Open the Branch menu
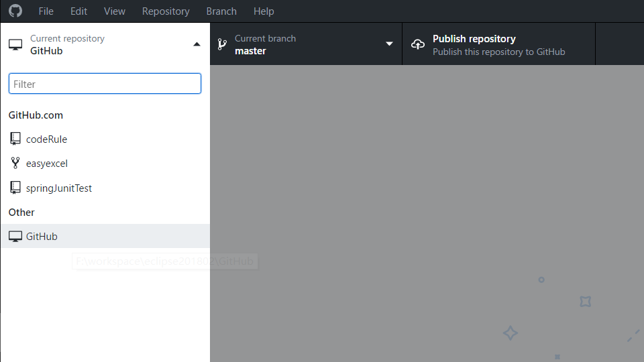Screen dimensions: 644x362 tap(221, 11)
